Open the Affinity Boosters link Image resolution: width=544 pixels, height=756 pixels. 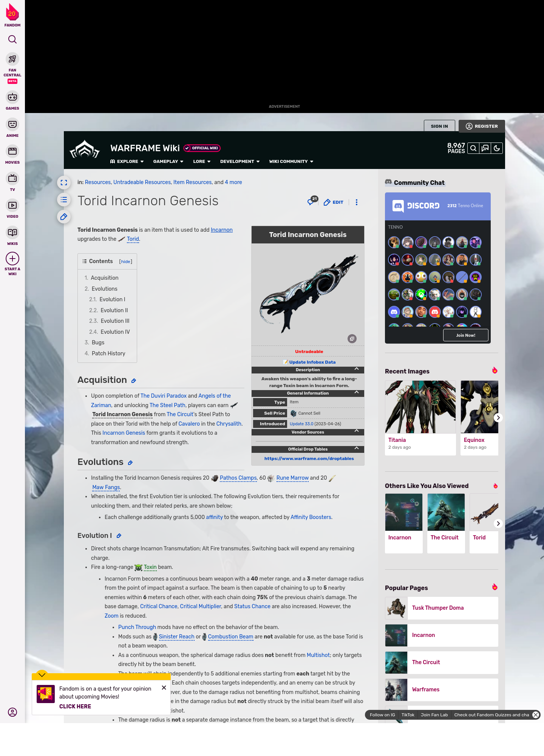tap(311, 517)
